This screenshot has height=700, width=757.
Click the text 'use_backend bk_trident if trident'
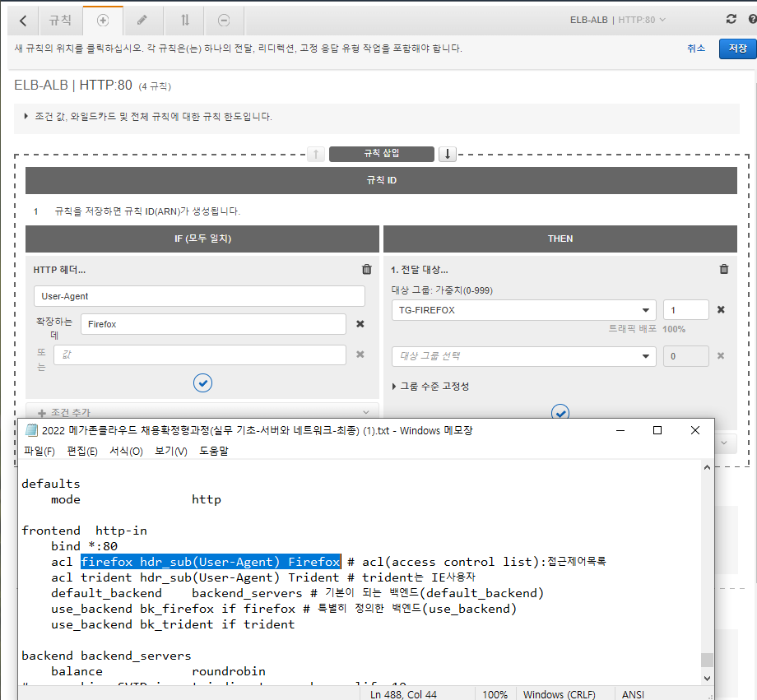point(173,624)
